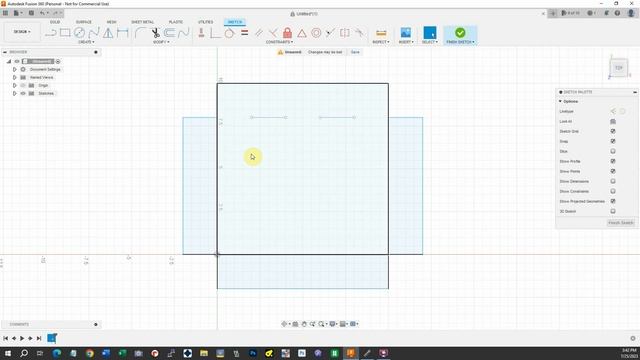Apply the Parallel constraint
Viewport: 640px width, 360px height.
click(259, 33)
